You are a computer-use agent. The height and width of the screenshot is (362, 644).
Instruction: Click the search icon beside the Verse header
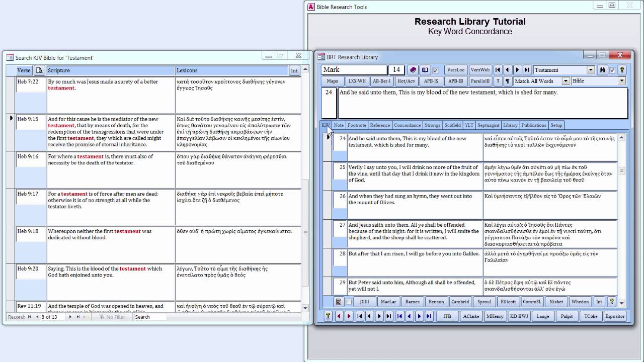39,70
